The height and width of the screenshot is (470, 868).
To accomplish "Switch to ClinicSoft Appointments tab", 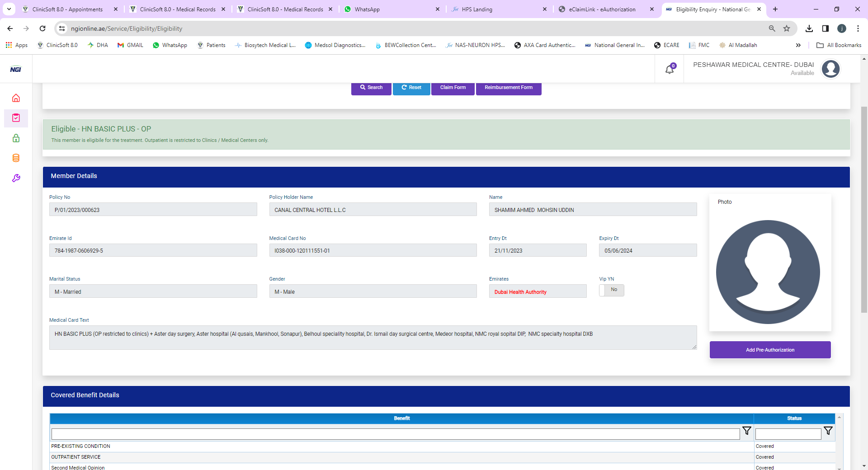I will pos(67,9).
